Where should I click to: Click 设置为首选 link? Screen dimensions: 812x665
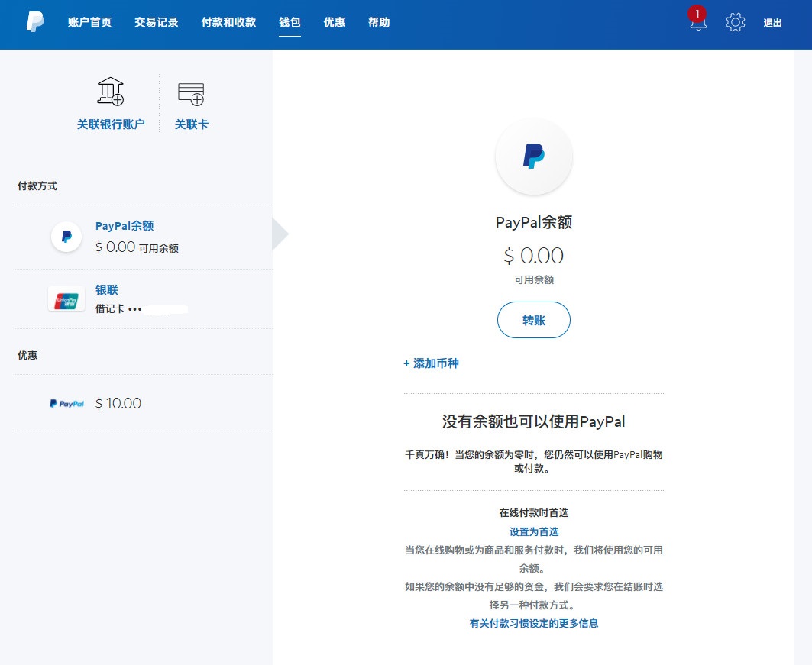[534, 531]
